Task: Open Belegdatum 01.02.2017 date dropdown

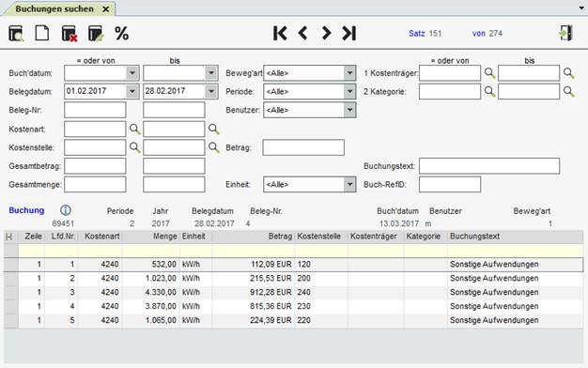Action: click(132, 91)
